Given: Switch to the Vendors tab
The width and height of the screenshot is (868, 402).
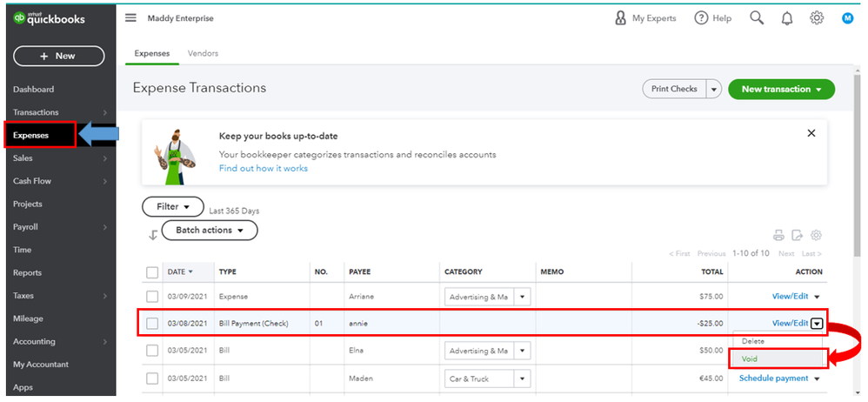Looking at the screenshot, I should click(204, 54).
